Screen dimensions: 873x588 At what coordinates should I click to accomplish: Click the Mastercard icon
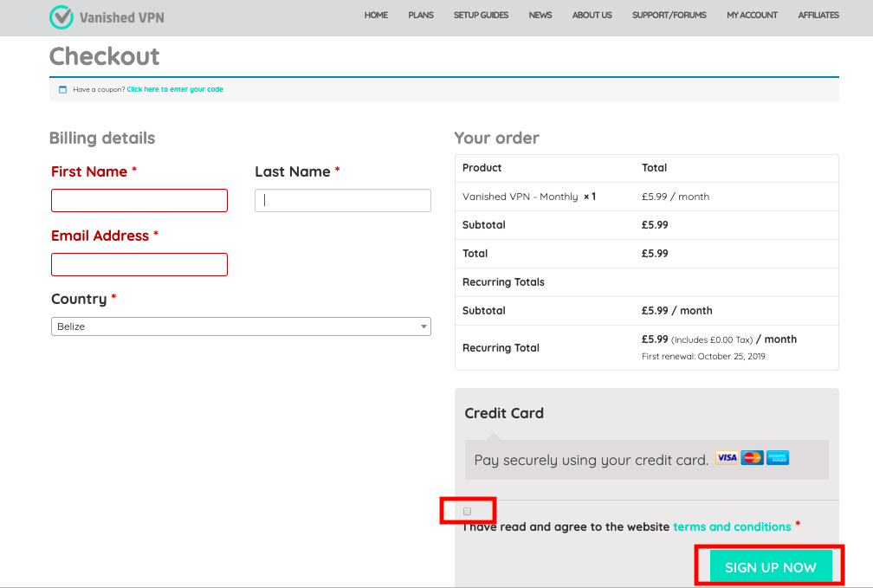(x=752, y=458)
